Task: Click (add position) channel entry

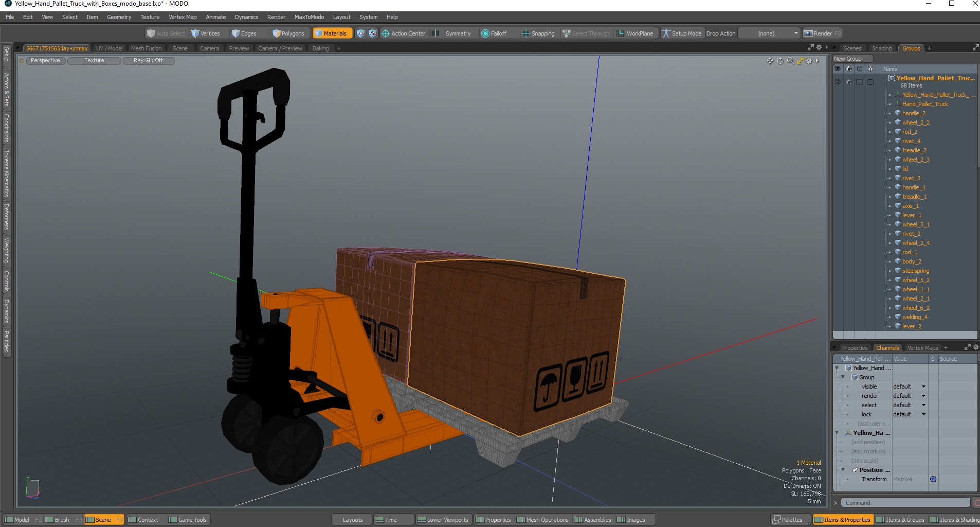Action: click(x=868, y=442)
